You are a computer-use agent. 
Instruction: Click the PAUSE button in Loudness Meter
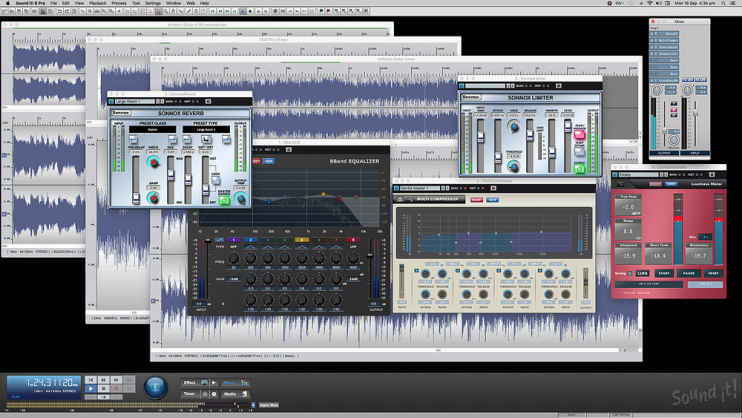click(688, 272)
